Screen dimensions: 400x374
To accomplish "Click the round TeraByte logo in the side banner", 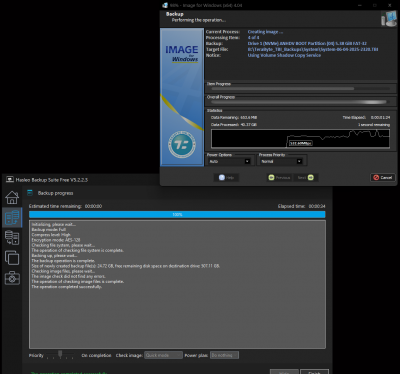I will (x=182, y=144).
